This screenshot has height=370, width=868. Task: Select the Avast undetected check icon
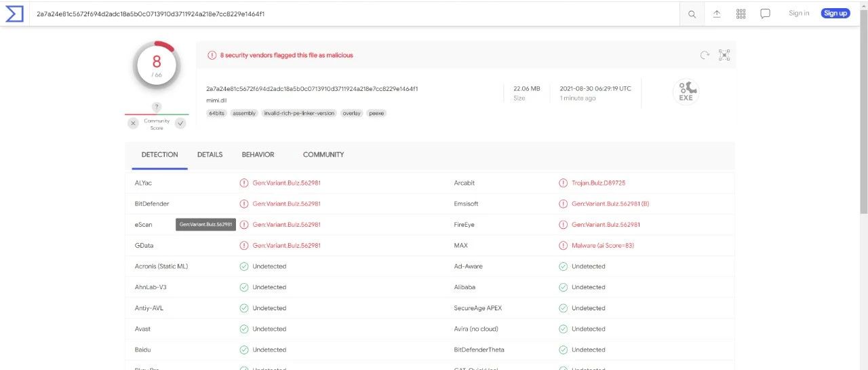pyautogui.click(x=244, y=329)
